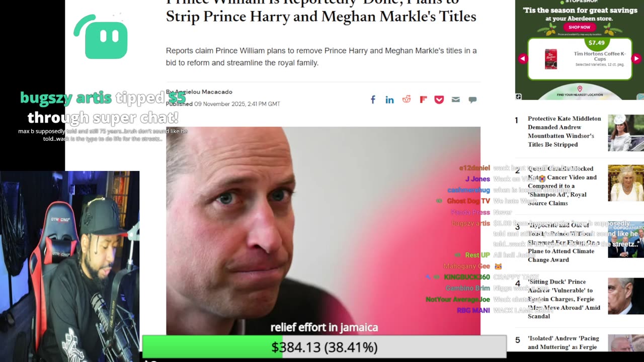Click the Kate Middleton story thumbnail
The image size is (644, 362).
coord(626,133)
